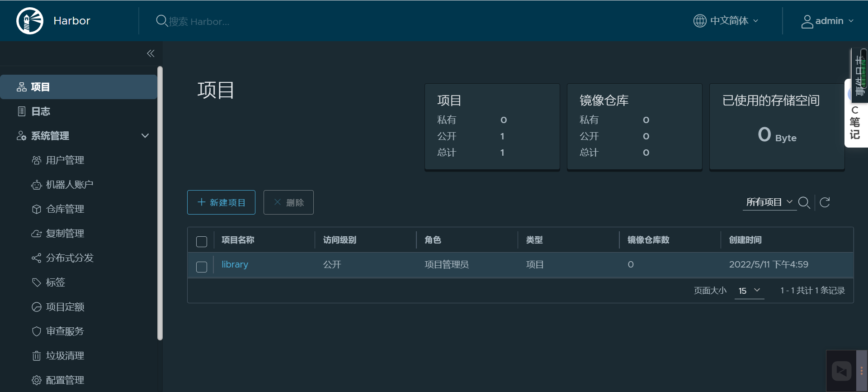This screenshot has height=392, width=868.
Task: Refresh the project list
Action: (825, 202)
